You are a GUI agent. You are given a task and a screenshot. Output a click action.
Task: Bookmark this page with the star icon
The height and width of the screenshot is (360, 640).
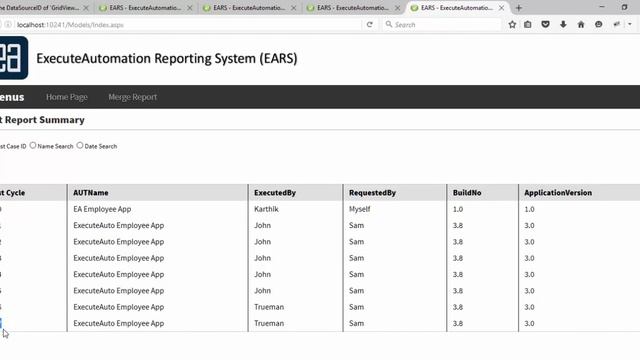[512, 24]
